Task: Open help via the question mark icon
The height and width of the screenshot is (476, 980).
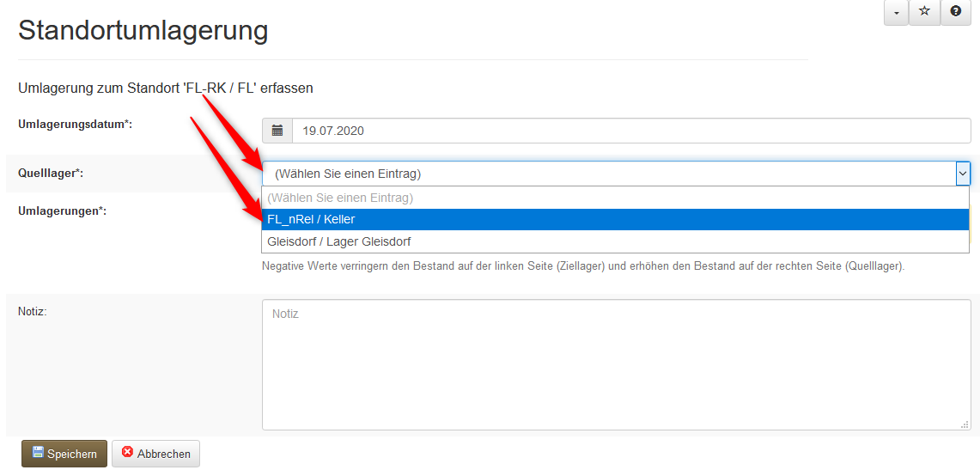Action: click(x=955, y=12)
